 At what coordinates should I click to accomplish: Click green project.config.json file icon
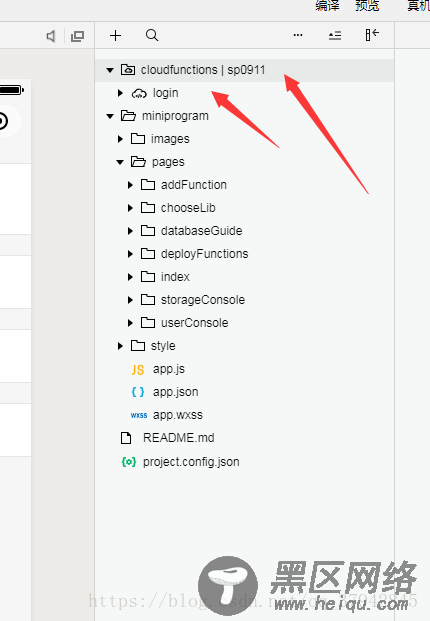coord(129,462)
